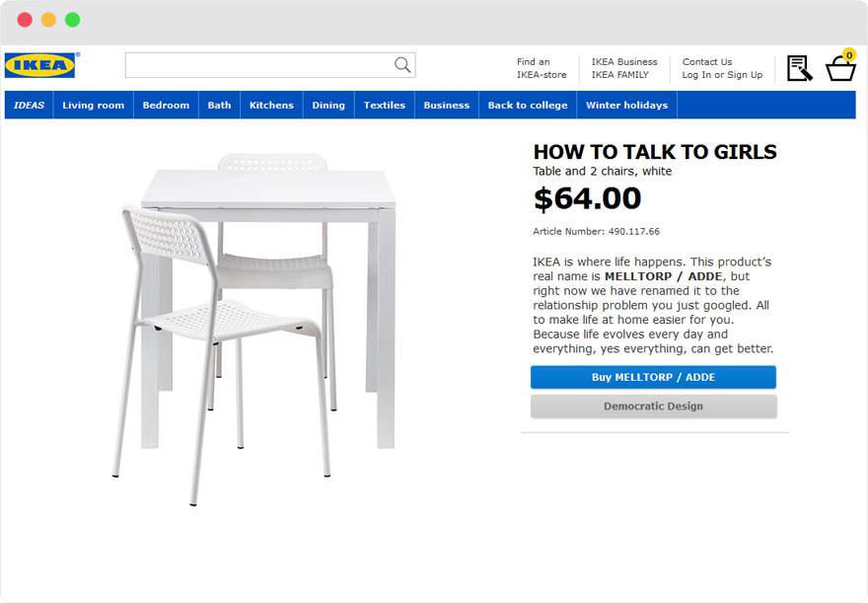This screenshot has height=603, width=868.
Task: Click Log In or Sign Up
Action: tap(721, 73)
